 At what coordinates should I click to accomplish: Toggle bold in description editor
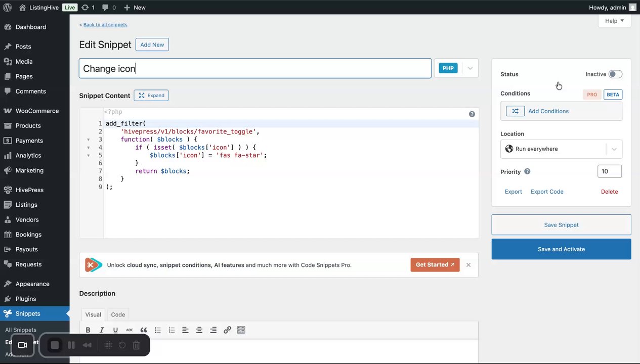(88, 330)
